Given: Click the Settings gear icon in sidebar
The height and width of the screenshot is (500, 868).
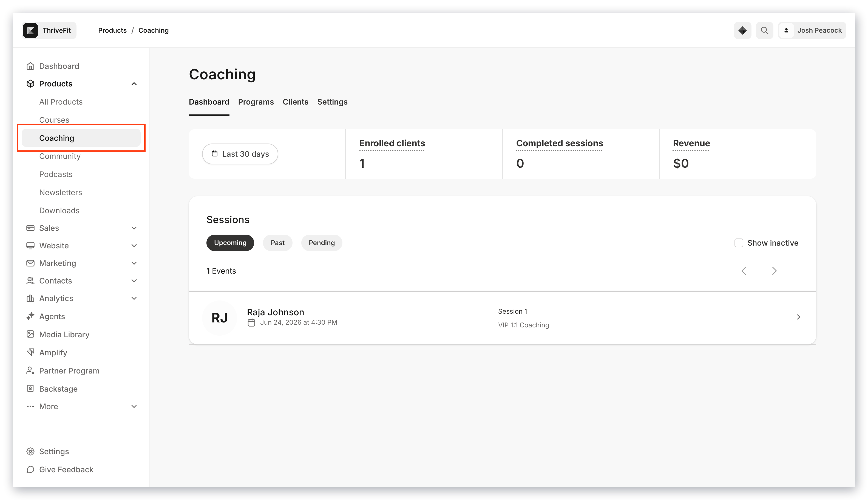Looking at the screenshot, I should (30, 451).
